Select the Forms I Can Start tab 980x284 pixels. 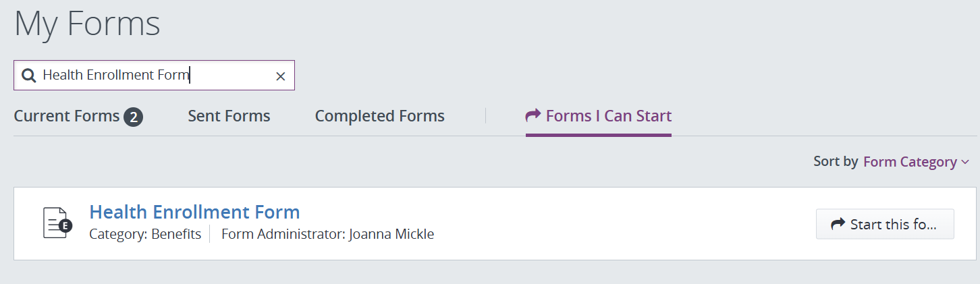point(599,116)
